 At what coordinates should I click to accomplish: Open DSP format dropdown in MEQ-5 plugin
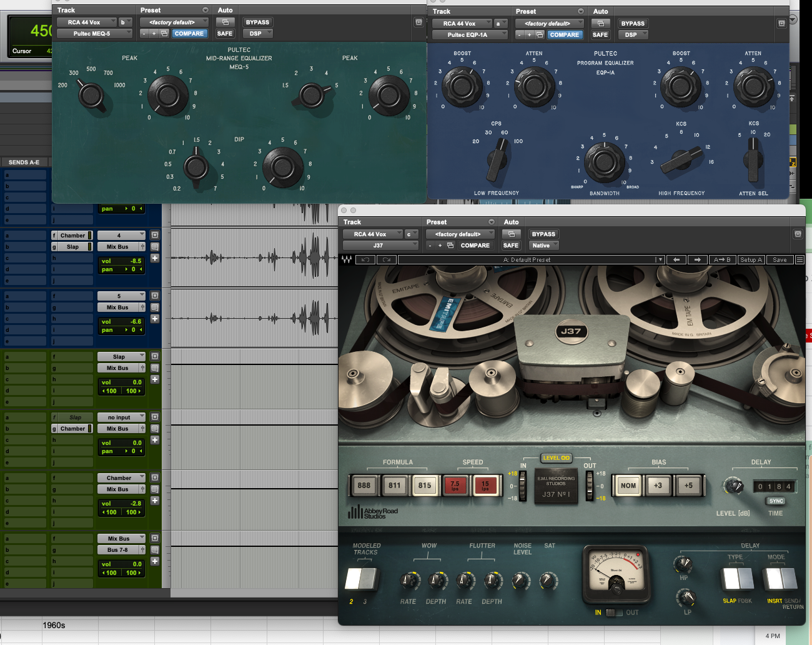(x=257, y=34)
